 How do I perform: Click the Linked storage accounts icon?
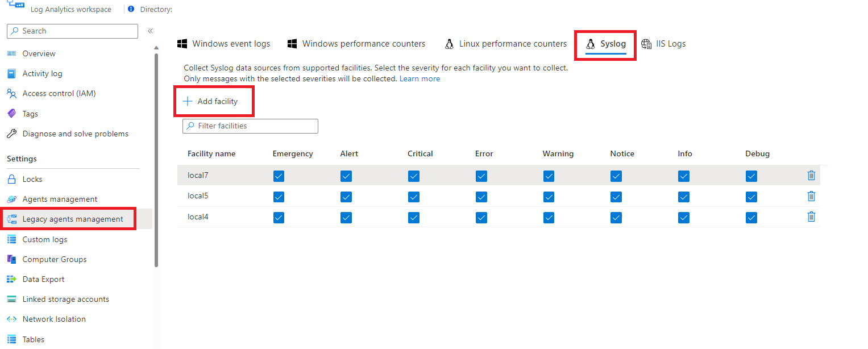(x=11, y=299)
